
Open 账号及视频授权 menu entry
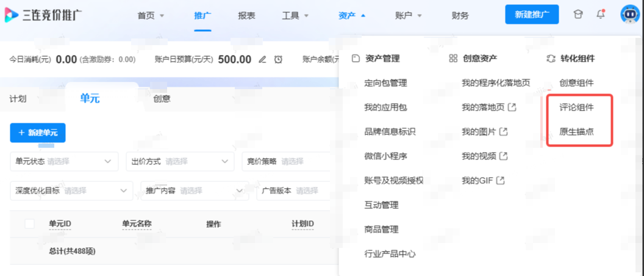pos(394,181)
